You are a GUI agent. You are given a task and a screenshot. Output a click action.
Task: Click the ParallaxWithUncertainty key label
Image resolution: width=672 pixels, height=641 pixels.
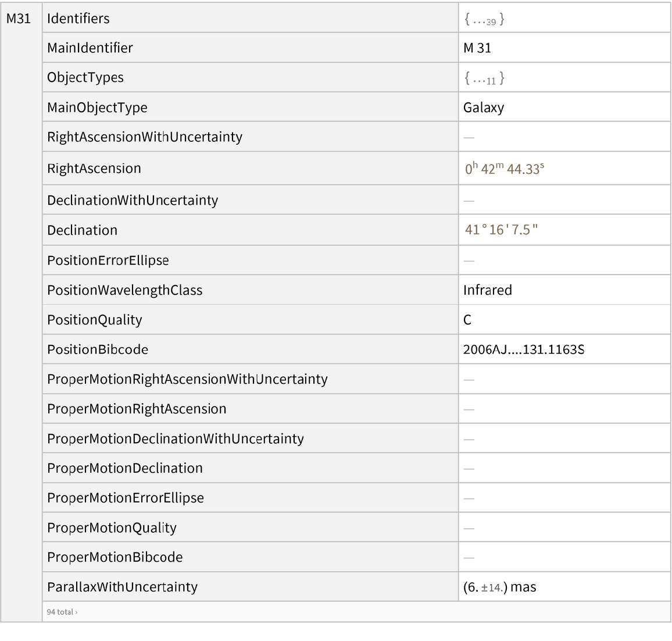click(122, 587)
